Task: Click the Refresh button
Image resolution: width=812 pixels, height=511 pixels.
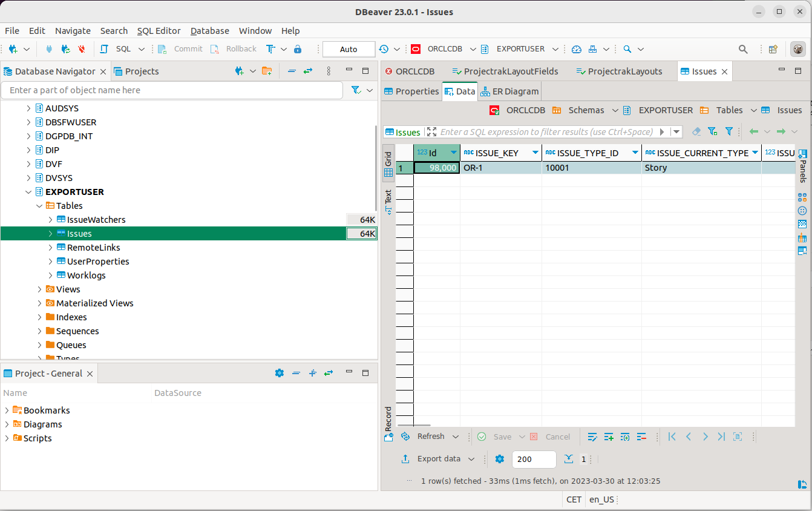Action: pyautogui.click(x=430, y=437)
